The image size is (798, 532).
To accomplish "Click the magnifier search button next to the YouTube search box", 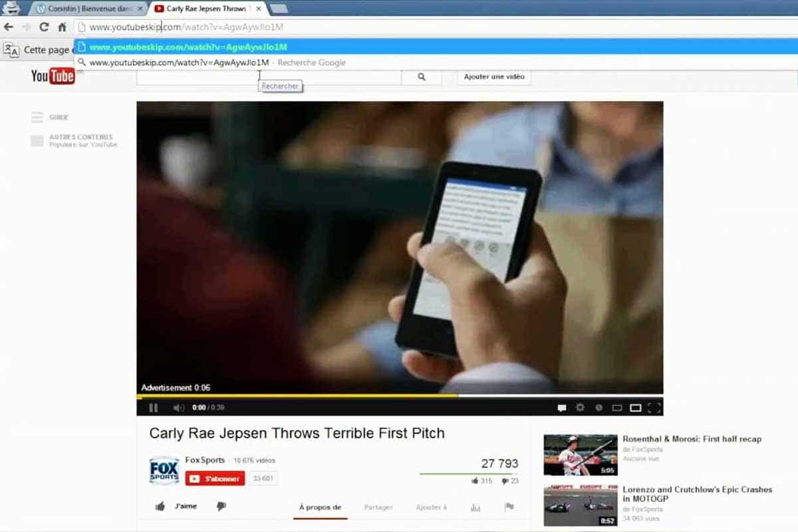I will [x=422, y=76].
